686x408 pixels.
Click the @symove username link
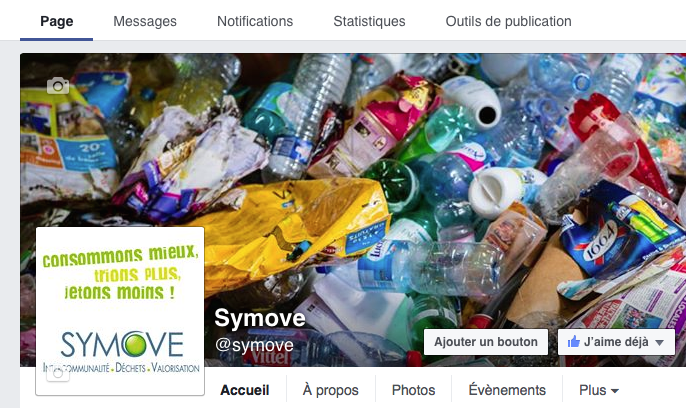click(255, 345)
